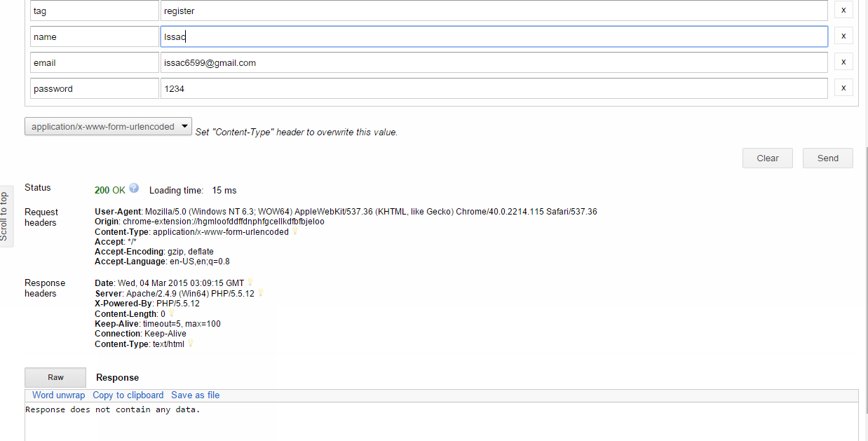Click the 1234 password value field
The width and height of the screenshot is (868, 441).
click(x=494, y=88)
